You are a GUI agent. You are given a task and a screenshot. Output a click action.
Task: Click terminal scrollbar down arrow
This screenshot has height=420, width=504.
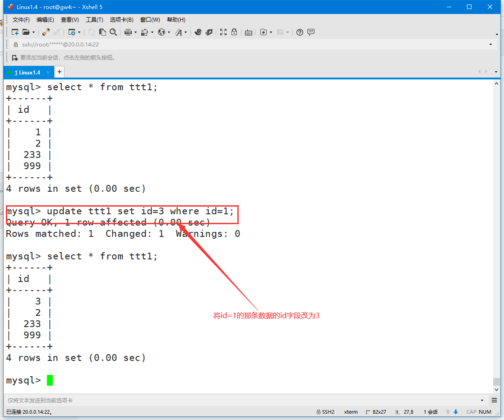(497, 389)
